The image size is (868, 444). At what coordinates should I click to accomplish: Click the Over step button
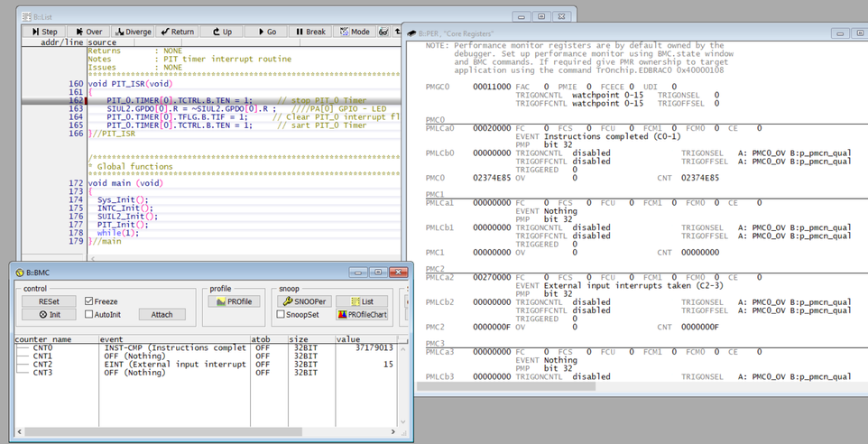pyautogui.click(x=88, y=32)
